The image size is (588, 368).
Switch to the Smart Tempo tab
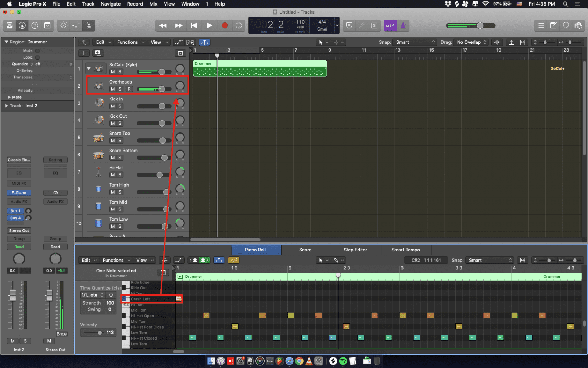point(406,250)
